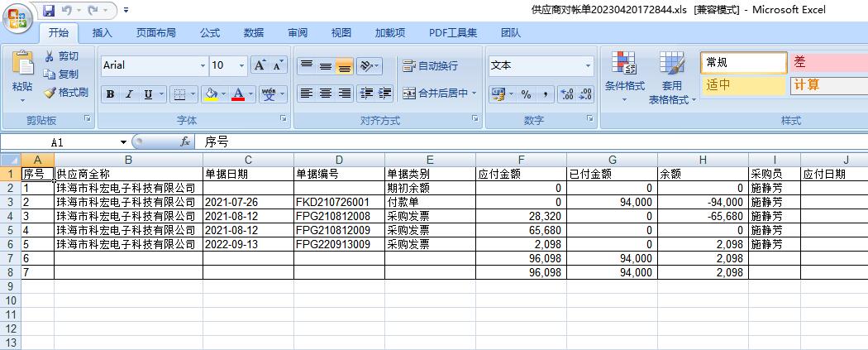Toggle italic formatting

point(129,94)
